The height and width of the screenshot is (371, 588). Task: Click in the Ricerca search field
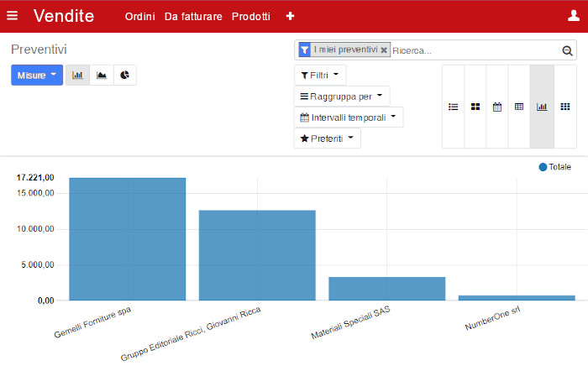(x=475, y=50)
